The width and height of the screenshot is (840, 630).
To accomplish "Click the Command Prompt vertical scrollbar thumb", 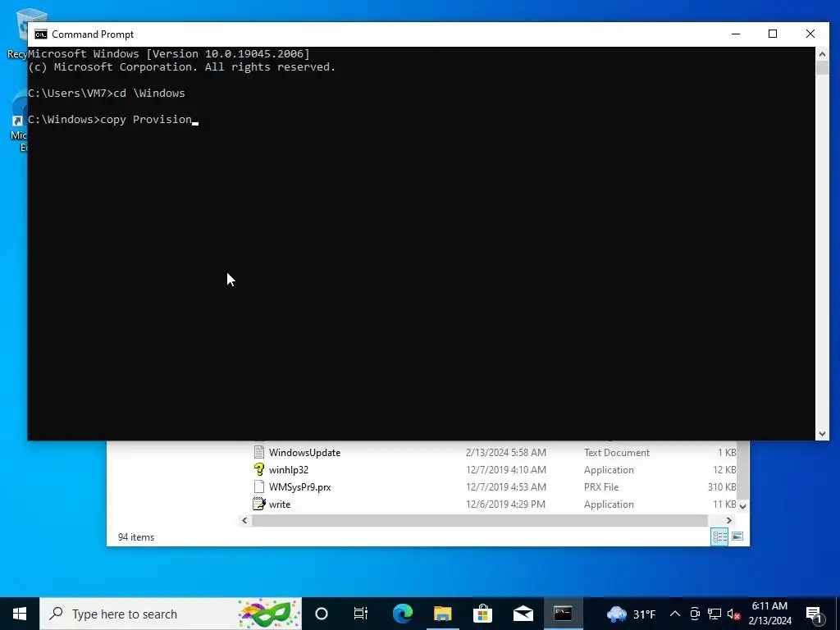I will (822, 67).
